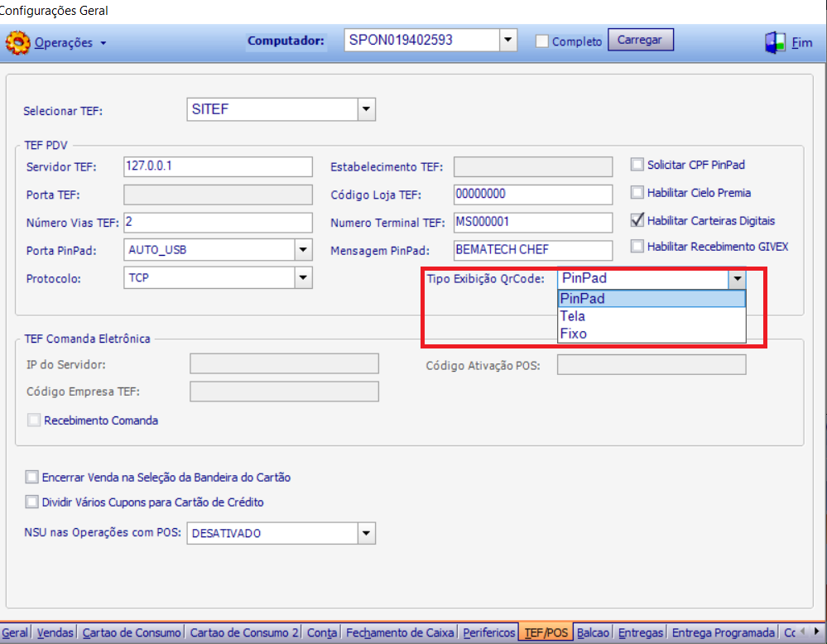Viewport: 827px width, 644px height.
Task: Select PinPad option in QrCode list
Action: click(652, 299)
